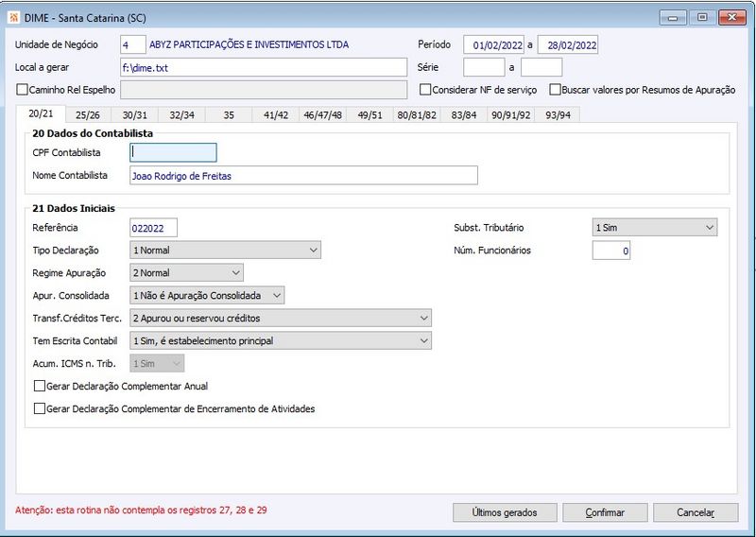The image size is (756, 537).
Task: Click the company name ABYZ PARTICIPAÇÕES E INVESTIMENTOS LTDA
Action: (249, 44)
